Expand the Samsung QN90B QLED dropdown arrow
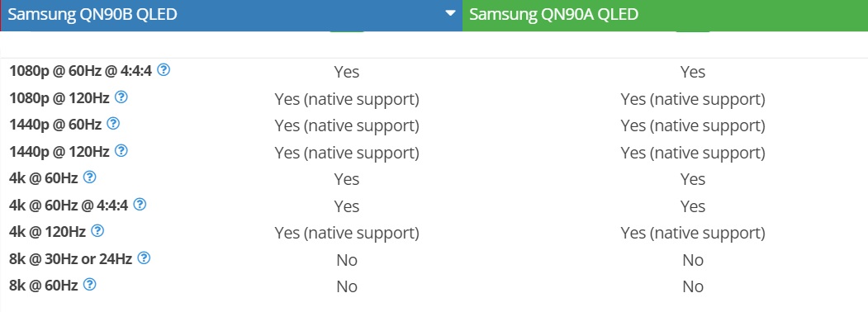 [451, 13]
